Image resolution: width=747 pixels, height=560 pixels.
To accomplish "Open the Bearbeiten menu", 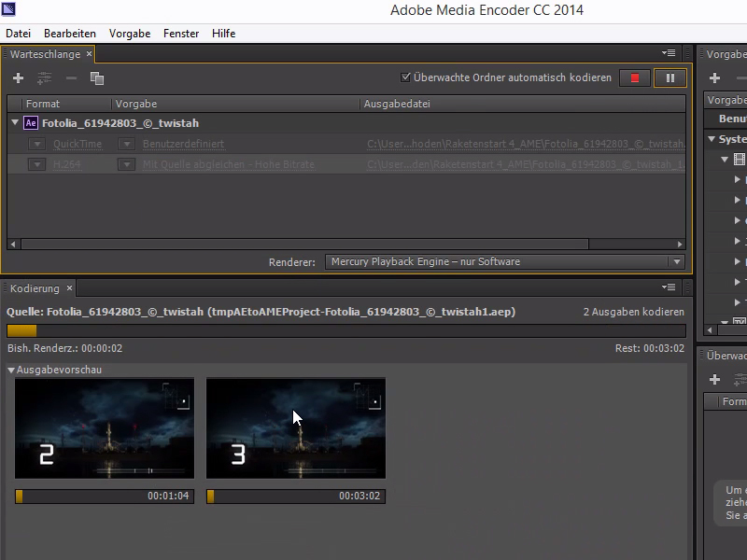I will point(69,33).
